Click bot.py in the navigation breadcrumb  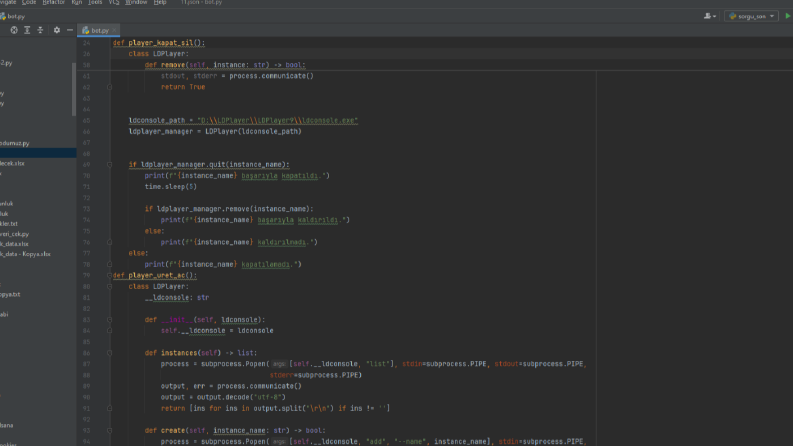tap(16, 16)
